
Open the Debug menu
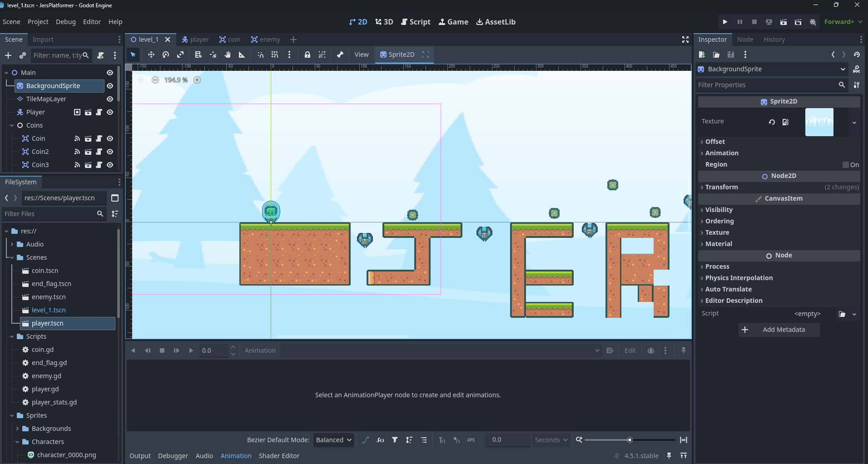click(65, 21)
